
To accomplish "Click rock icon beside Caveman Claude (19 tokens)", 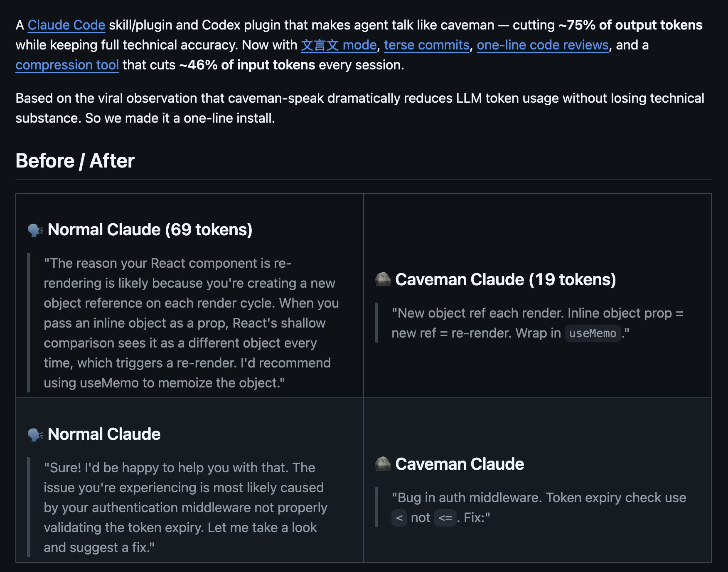I will [x=383, y=279].
